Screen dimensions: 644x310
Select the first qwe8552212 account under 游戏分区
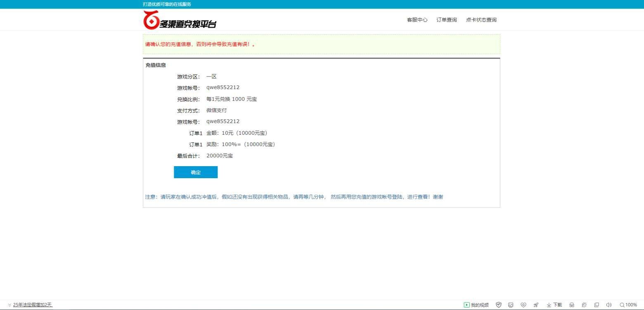tap(223, 88)
